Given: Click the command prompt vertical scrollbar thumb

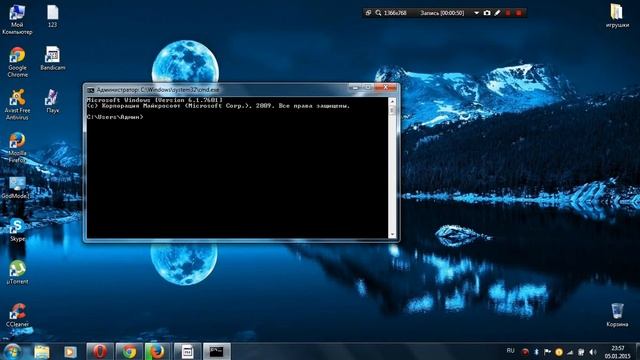Looking at the screenshot, I should click(392, 110).
